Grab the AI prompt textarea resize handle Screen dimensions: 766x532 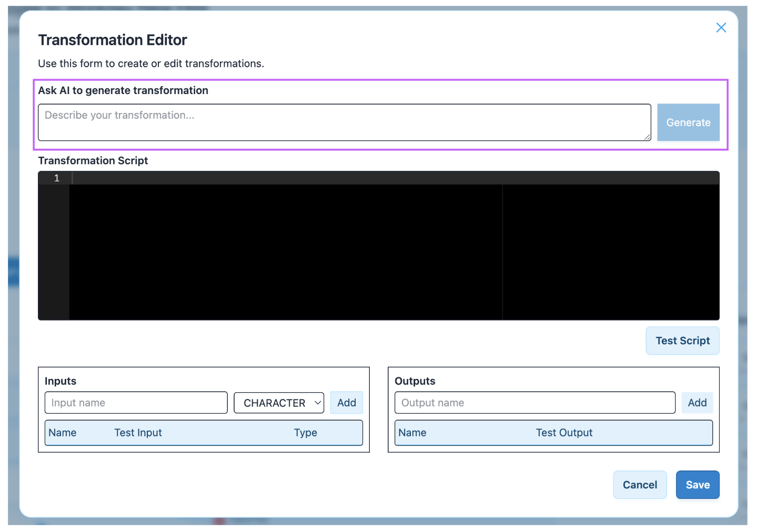(x=647, y=137)
